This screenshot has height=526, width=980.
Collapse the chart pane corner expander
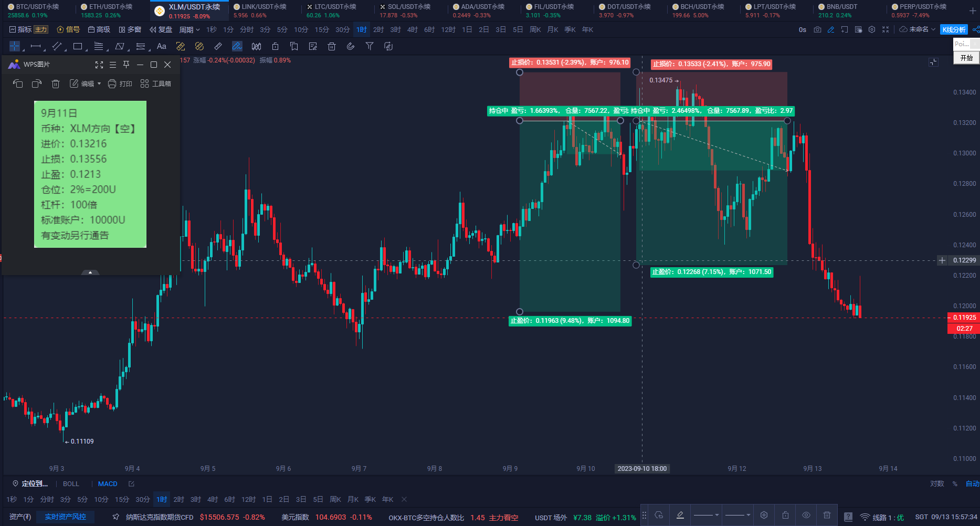(933, 62)
